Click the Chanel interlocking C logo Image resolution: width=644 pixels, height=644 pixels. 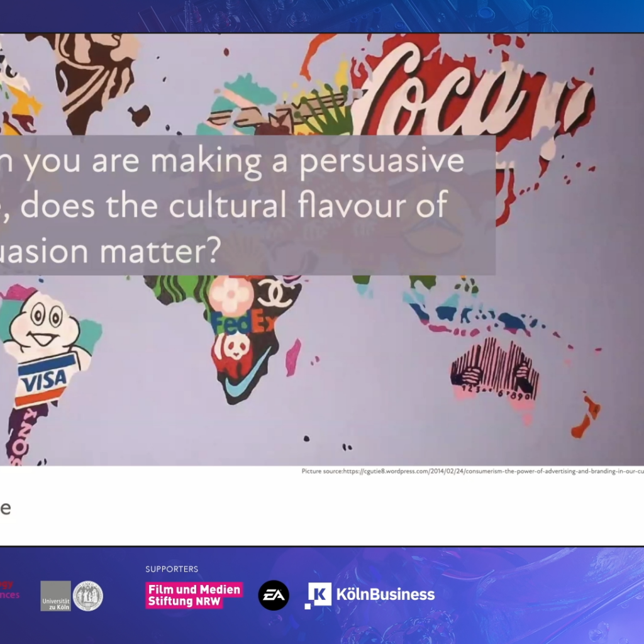[x=275, y=293]
